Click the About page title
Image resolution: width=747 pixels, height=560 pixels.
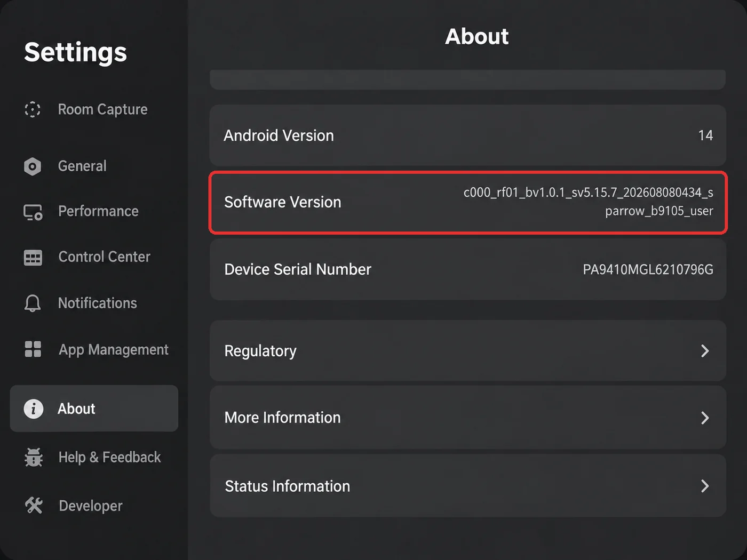tap(477, 36)
